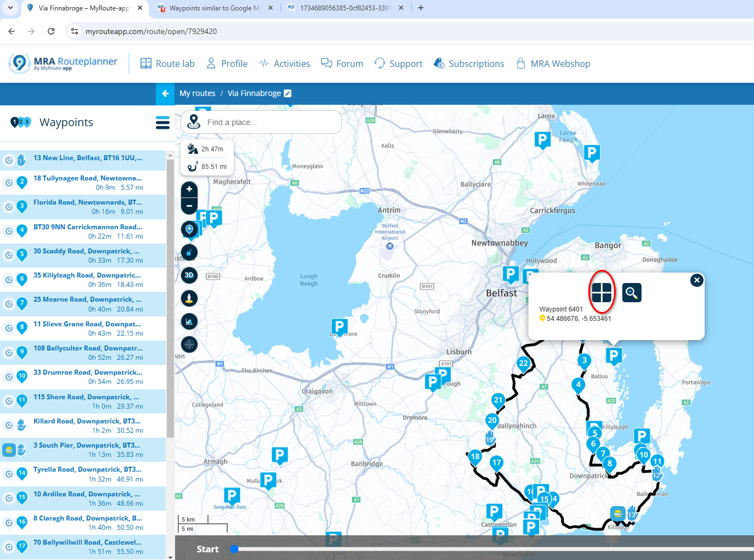Image resolution: width=754 pixels, height=560 pixels.
Task: Open the My routes breadcrumb link
Action: tap(198, 93)
